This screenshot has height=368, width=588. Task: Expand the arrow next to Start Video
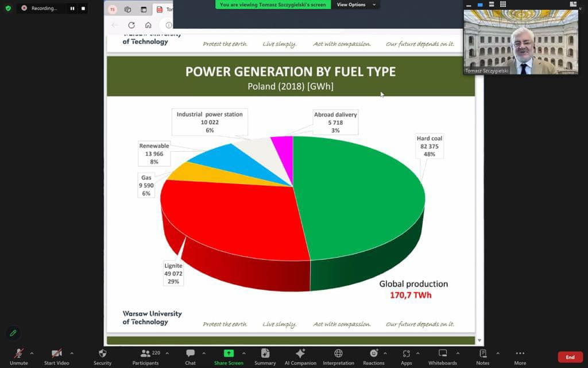point(72,353)
